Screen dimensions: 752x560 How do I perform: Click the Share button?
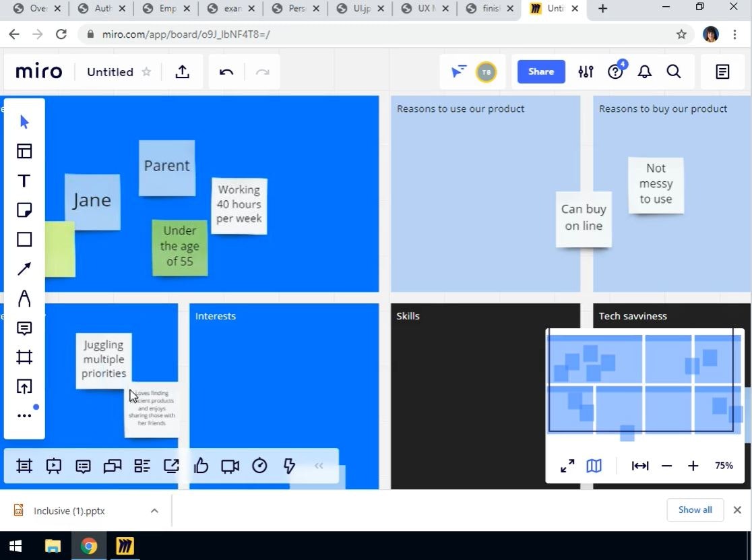point(541,71)
